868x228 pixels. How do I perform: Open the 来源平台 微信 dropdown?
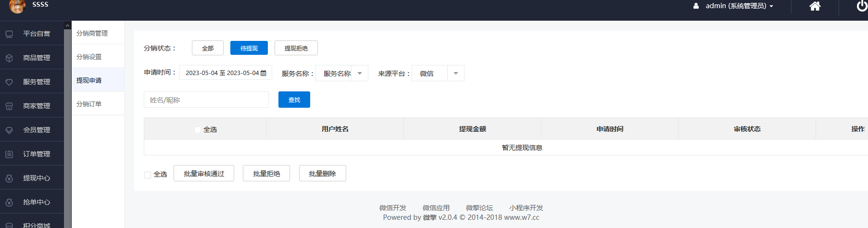[438, 73]
